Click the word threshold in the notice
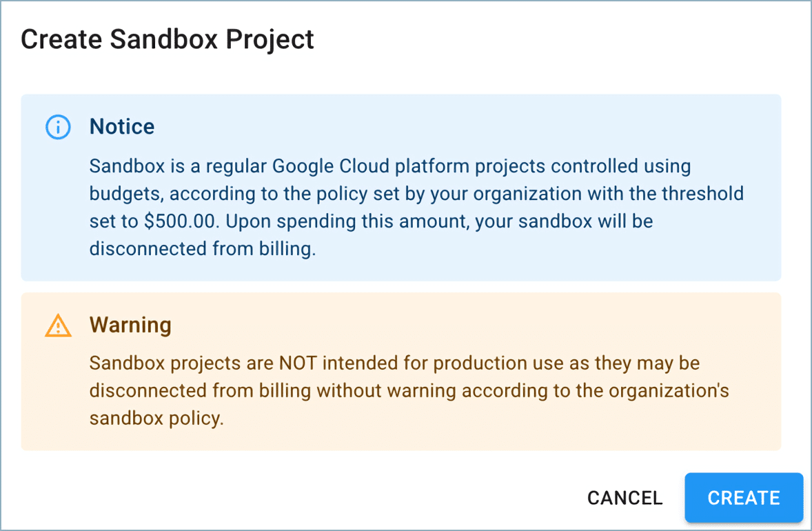Image resolution: width=812 pixels, height=531 pixels. pos(702,194)
